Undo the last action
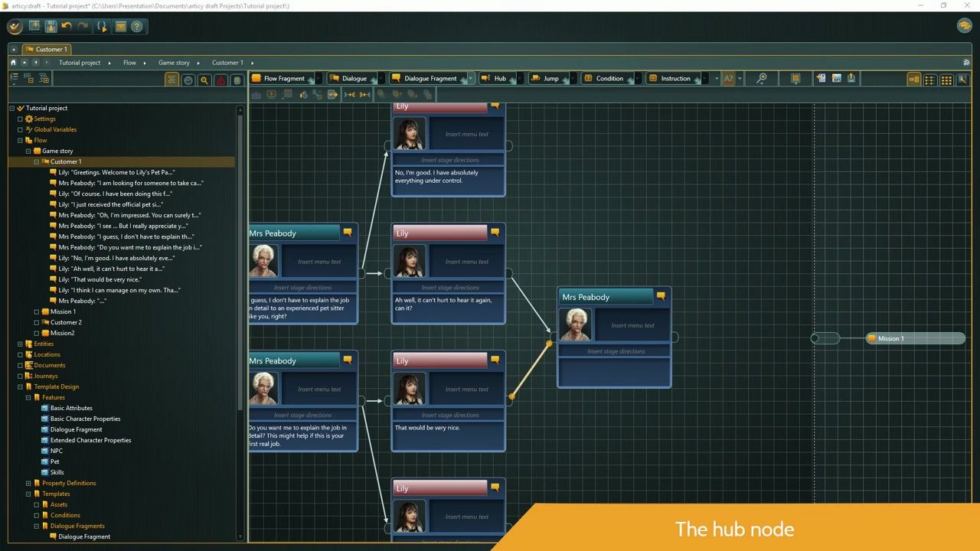The height and width of the screenshot is (551, 980). pos(67,26)
